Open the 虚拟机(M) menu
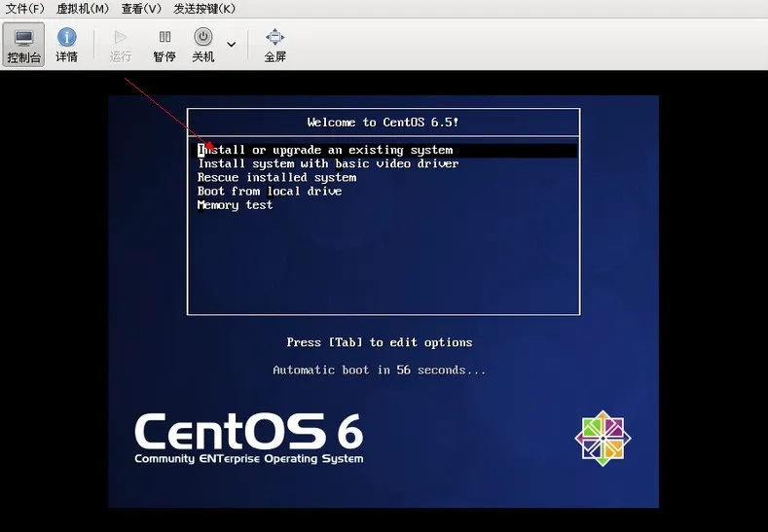768x532 pixels. coord(83,9)
